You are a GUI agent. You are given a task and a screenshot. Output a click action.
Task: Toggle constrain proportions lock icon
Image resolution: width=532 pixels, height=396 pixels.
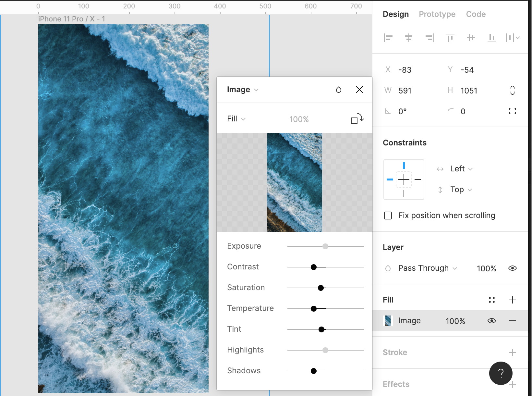point(513,90)
